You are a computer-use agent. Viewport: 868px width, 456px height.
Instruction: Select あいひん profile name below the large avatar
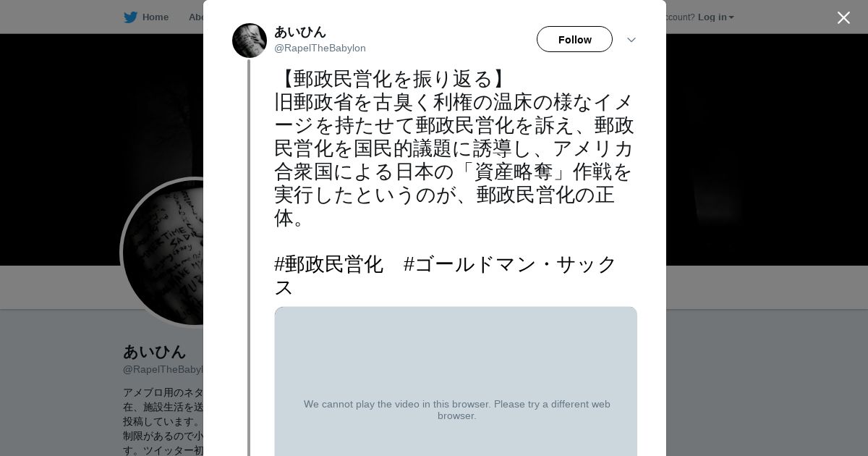[155, 352]
